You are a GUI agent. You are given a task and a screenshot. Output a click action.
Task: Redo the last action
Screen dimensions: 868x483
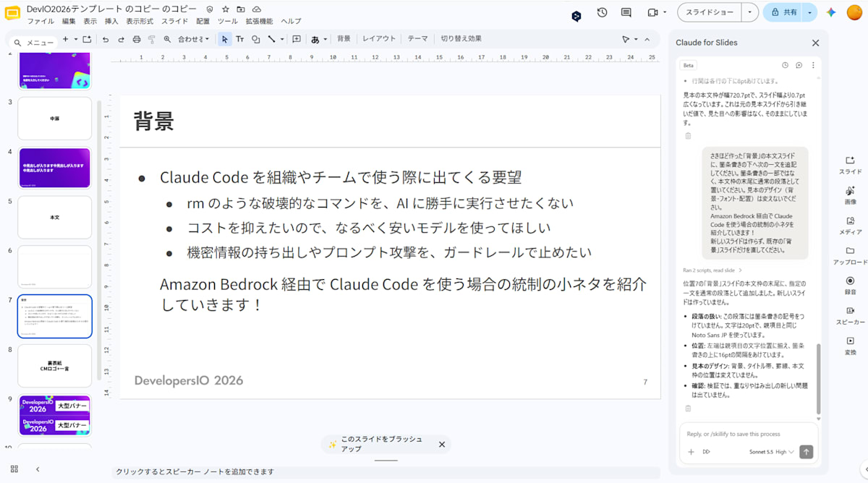[121, 39]
